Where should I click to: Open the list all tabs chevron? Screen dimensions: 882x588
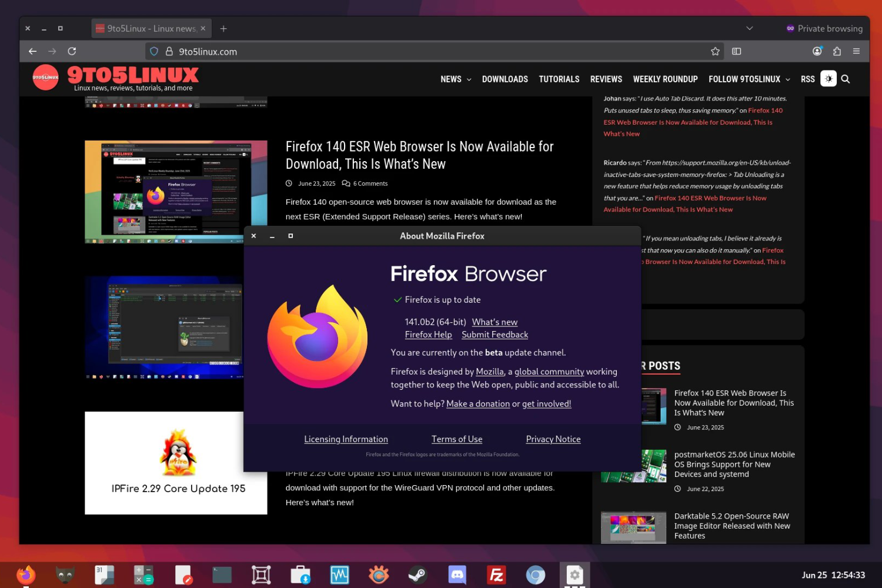tap(749, 28)
